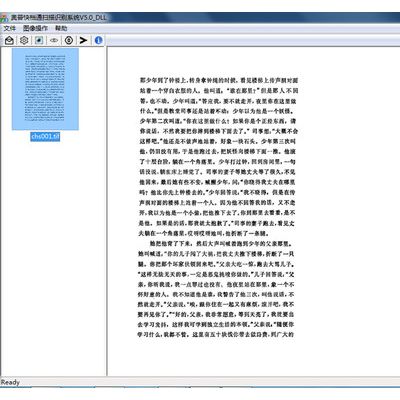Select the scanned page thumbnail
This screenshot has width=400, height=400.
(x=45, y=89)
